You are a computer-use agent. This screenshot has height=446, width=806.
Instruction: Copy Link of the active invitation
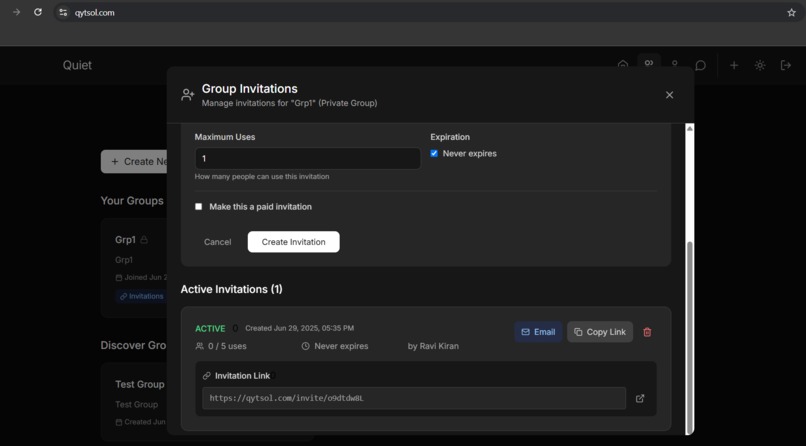pos(600,332)
